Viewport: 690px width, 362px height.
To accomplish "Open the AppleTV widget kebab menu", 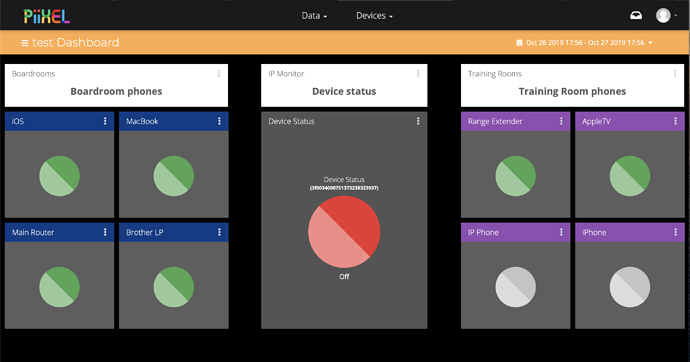I will 675,121.
